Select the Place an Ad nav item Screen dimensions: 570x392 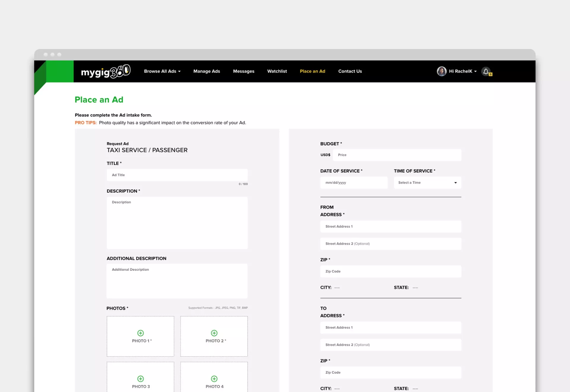click(312, 71)
